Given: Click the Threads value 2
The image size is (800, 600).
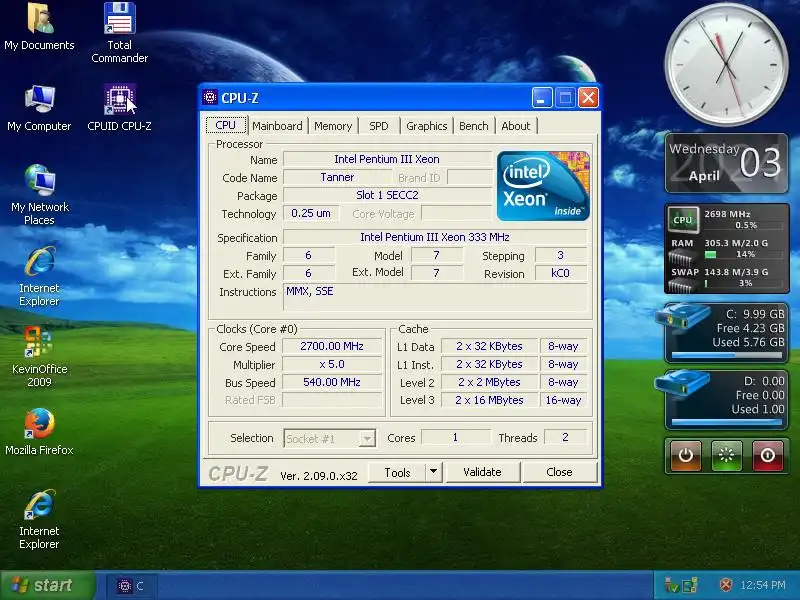Looking at the screenshot, I should (x=565, y=437).
